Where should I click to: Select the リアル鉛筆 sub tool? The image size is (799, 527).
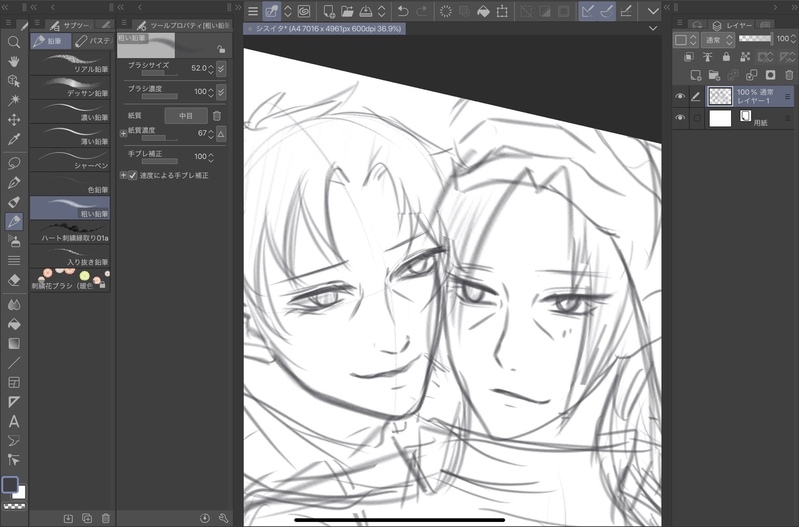pos(70,63)
